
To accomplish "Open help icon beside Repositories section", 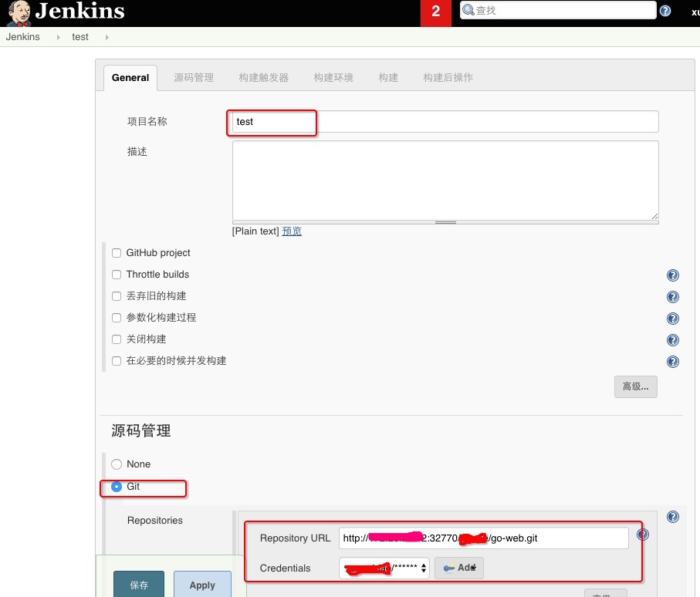I will point(673,517).
